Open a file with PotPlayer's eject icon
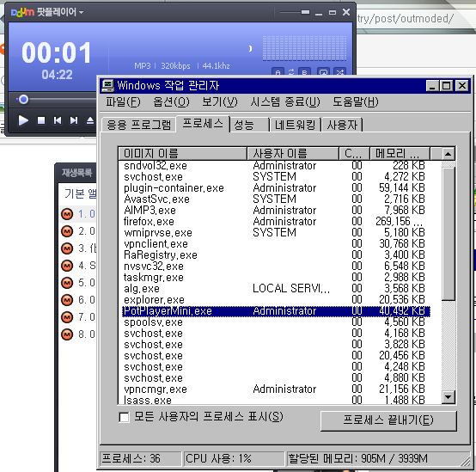Image resolution: width=476 pixels, height=472 pixels. [90, 120]
